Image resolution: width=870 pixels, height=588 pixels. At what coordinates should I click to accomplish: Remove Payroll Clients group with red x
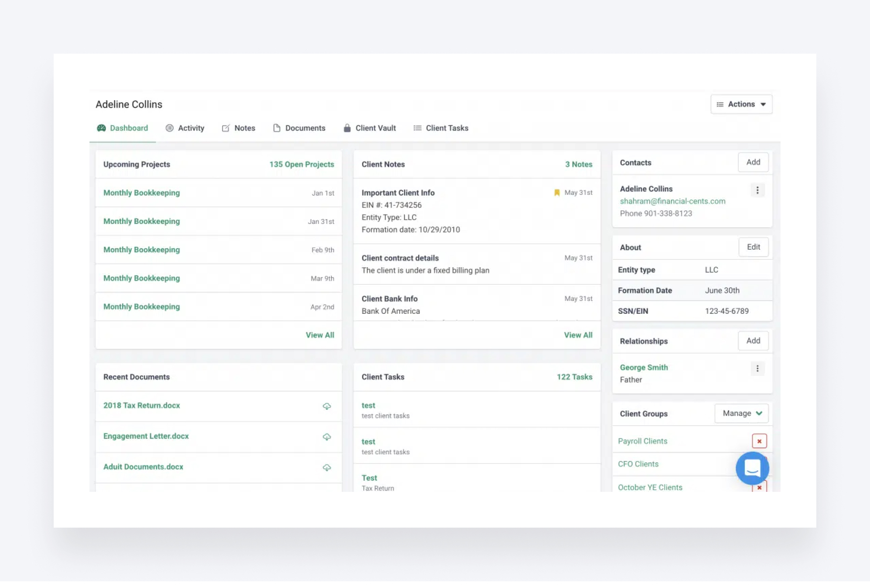(x=760, y=440)
